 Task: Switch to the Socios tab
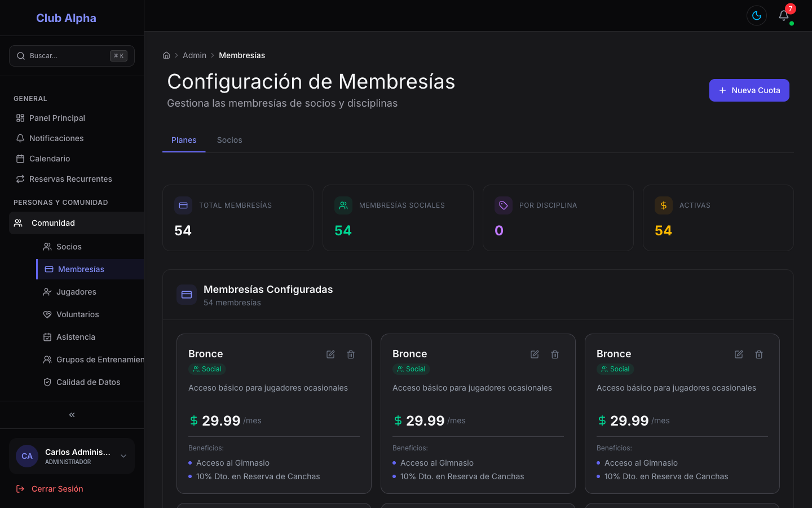tap(230, 140)
